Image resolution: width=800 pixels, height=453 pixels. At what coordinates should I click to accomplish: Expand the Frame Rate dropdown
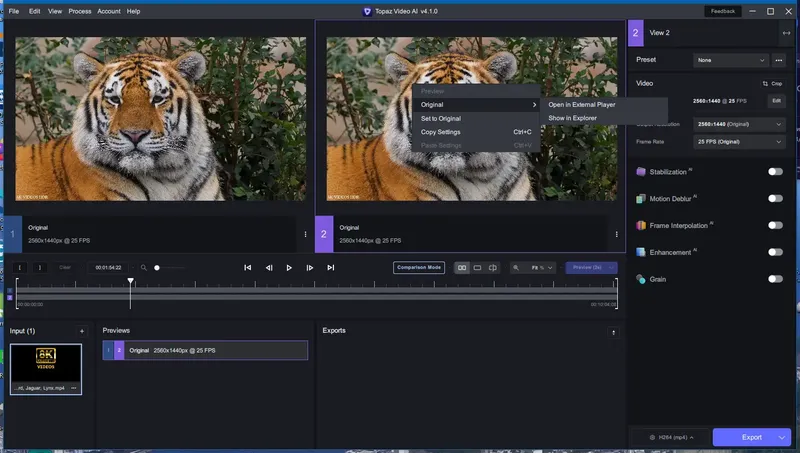741,143
